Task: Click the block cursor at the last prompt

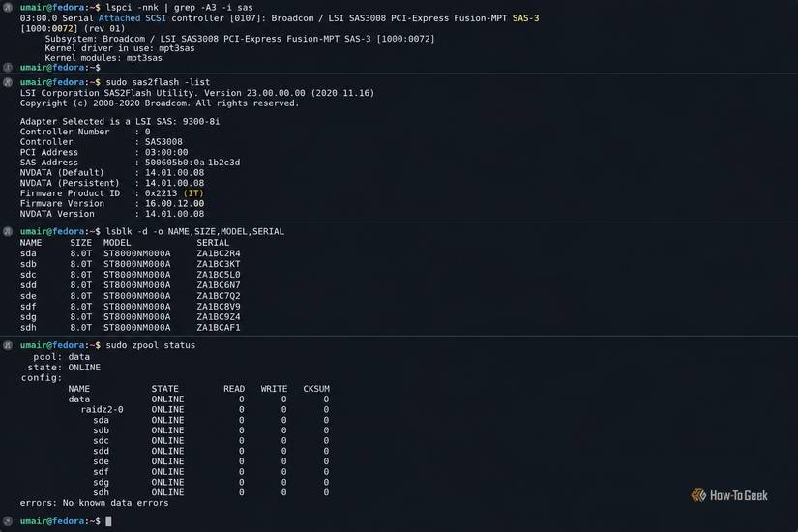Action: point(108,521)
